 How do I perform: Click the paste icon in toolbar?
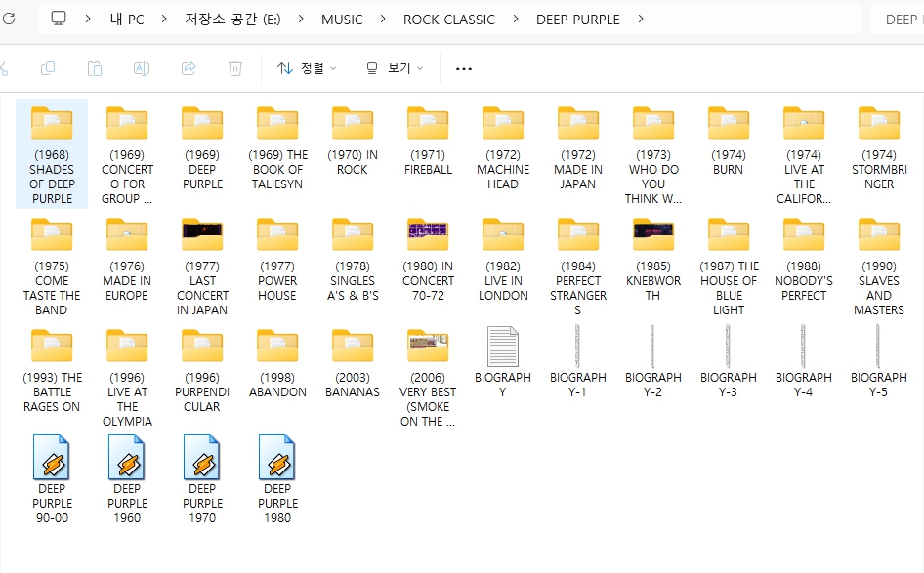tap(95, 68)
